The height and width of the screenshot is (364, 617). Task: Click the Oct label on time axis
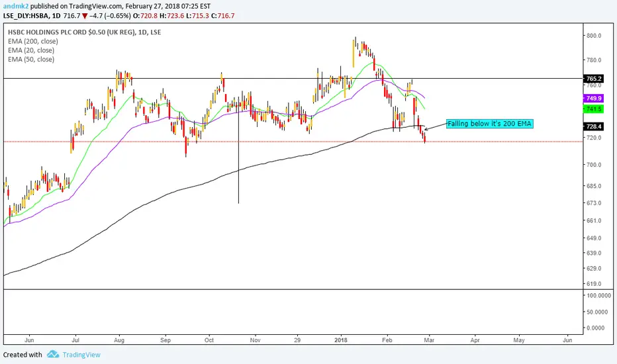[209, 340]
